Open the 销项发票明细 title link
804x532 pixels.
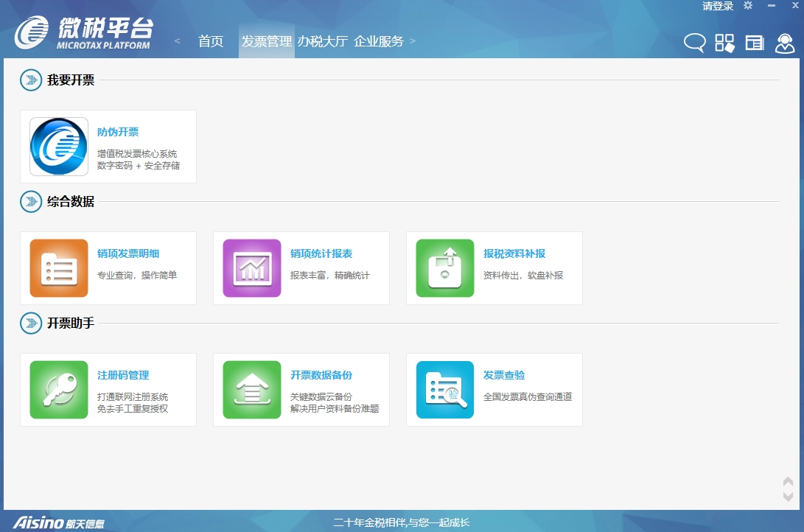click(128, 253)
